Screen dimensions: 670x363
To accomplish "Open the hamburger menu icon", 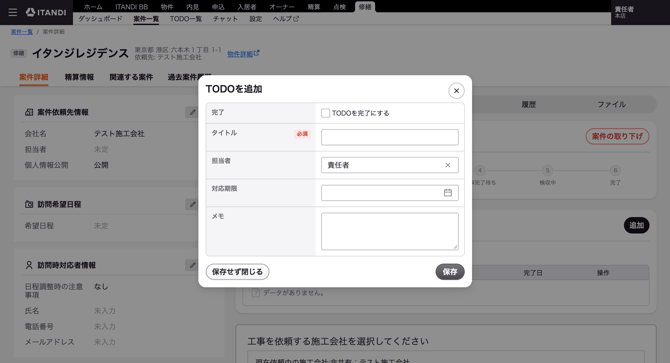I will pyautogui.click(x=13, y=12).
